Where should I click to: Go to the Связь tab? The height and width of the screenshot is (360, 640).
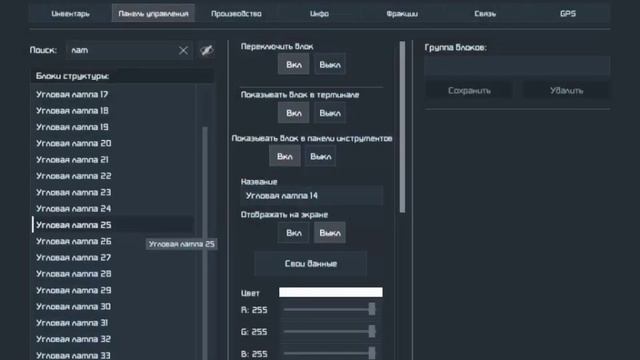(485, 13)
